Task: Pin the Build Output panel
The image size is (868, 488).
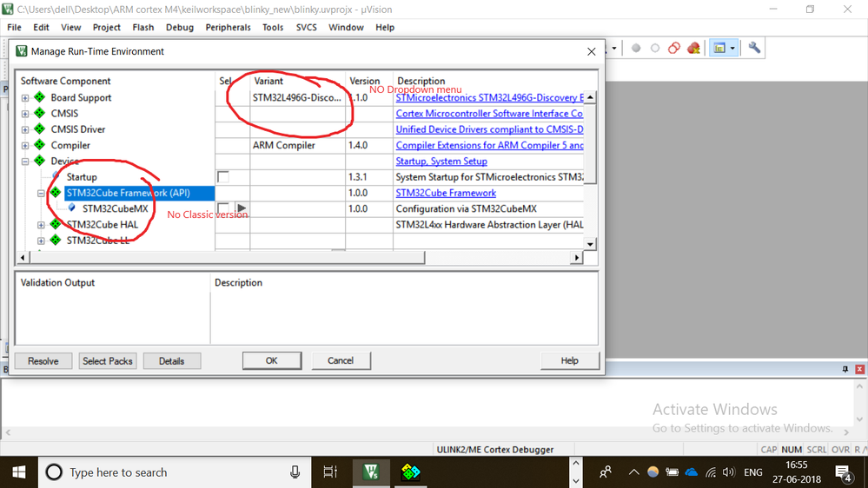Action: pos(845,369)
